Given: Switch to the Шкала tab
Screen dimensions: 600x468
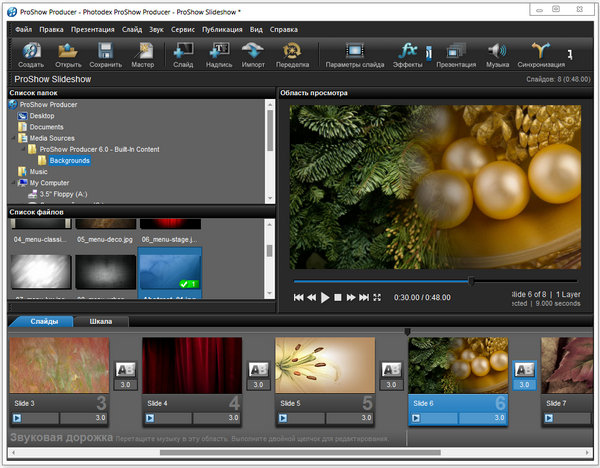Looking at the screenshot, I should coord(101,321).
